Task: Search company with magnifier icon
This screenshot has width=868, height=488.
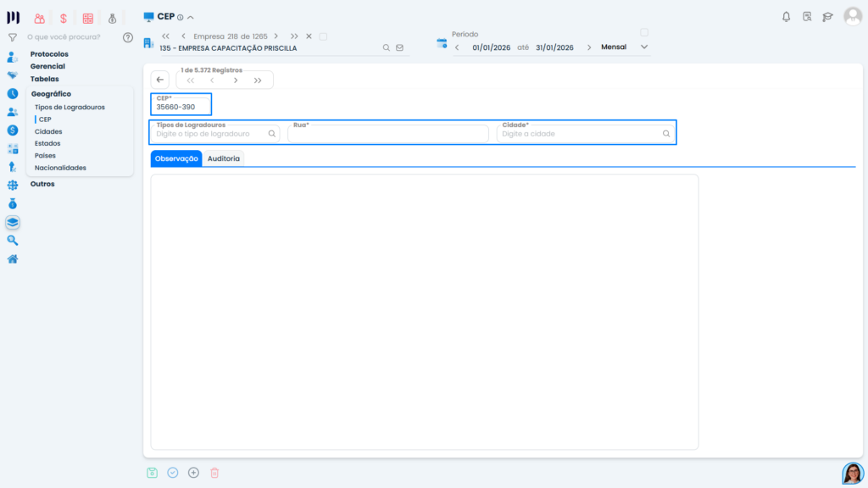Action: pos(387,48)
